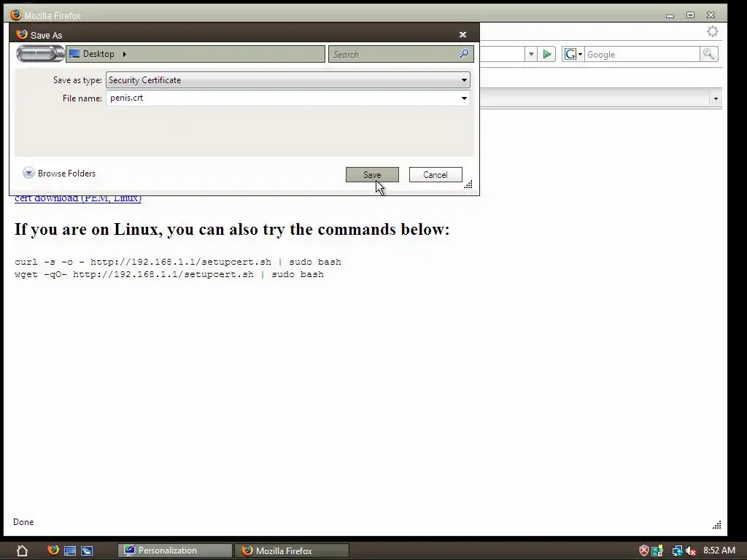
Task: Click the wget setupcert.sh command line
Action: point(169,274)
